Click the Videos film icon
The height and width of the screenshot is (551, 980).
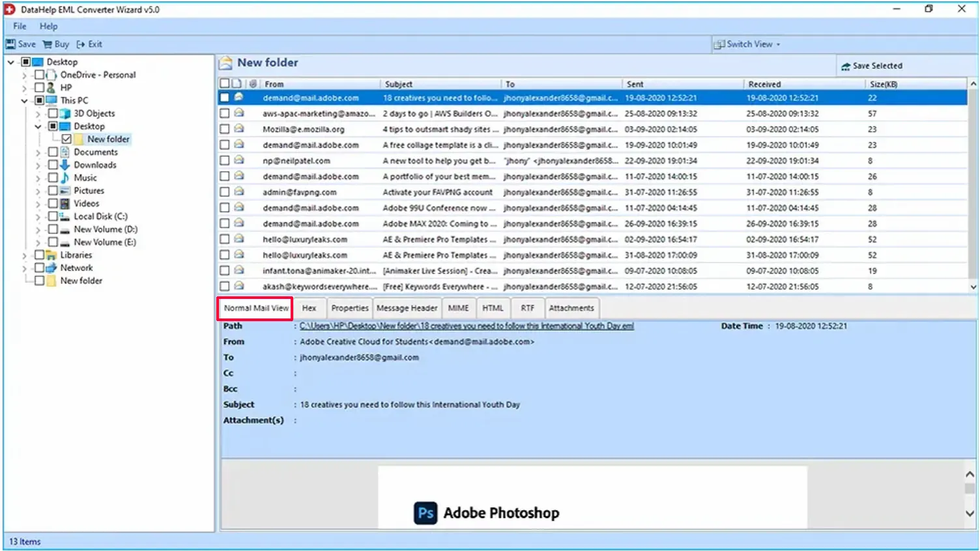[65, 203]
